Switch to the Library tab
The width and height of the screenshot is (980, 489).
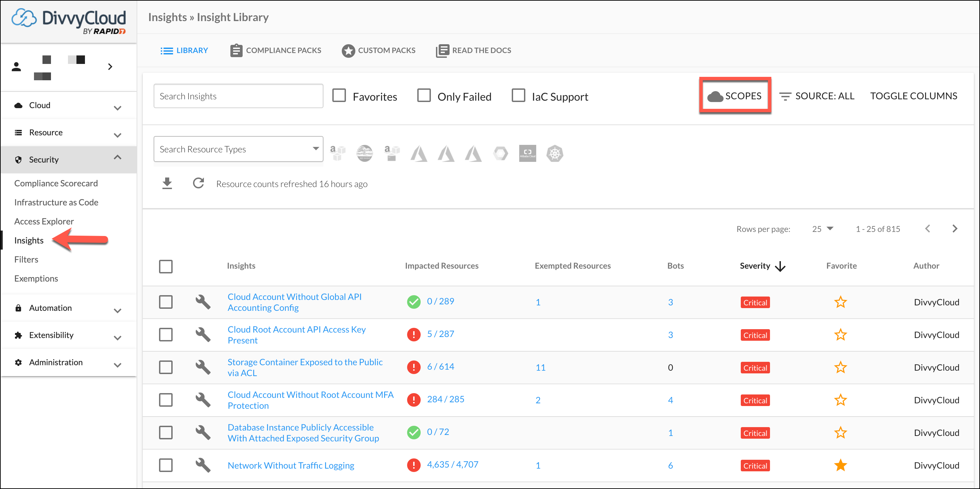tap(184, 50)
